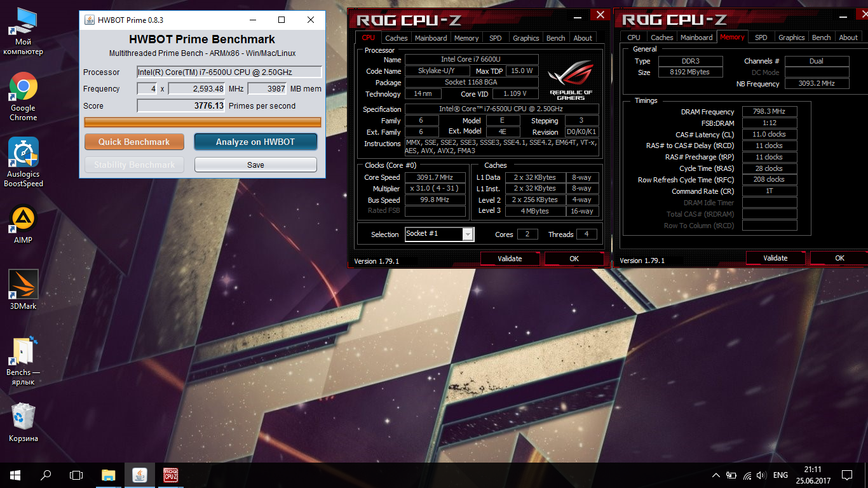This screenshot has width=868, height=488.
Task: Click the Command Rate value 1T
Action: click(x=770, y=191)
